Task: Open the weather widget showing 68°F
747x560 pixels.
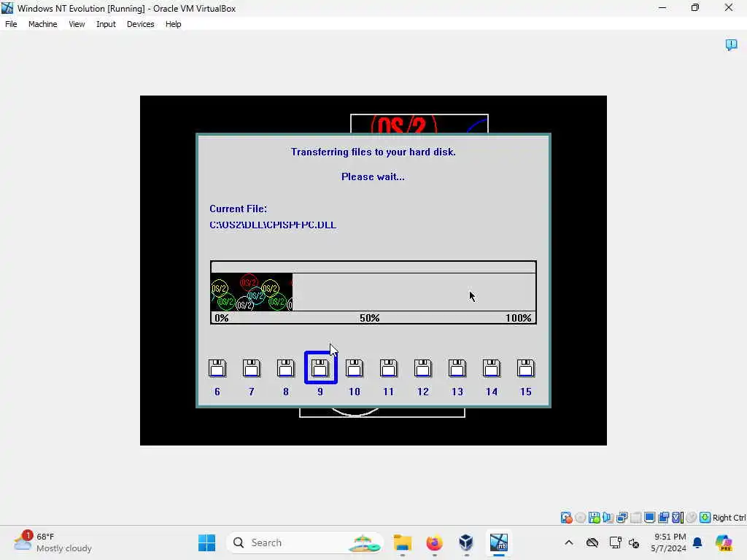Action: (x=53, y=542)
